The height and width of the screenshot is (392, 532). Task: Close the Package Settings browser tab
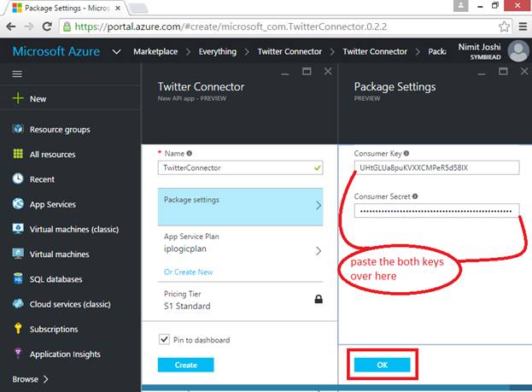pyautogui.click(x=118, y=9)
